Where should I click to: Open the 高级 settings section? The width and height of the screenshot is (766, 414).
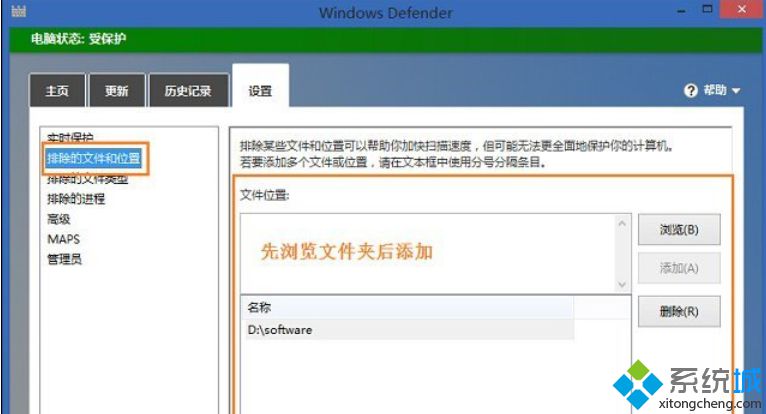pos(59,219)
